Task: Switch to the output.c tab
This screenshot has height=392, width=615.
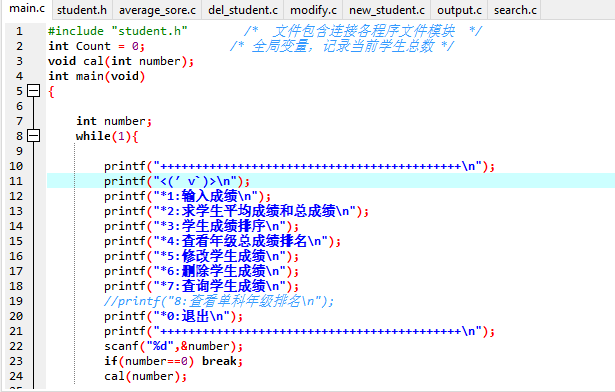Action: 459,10
